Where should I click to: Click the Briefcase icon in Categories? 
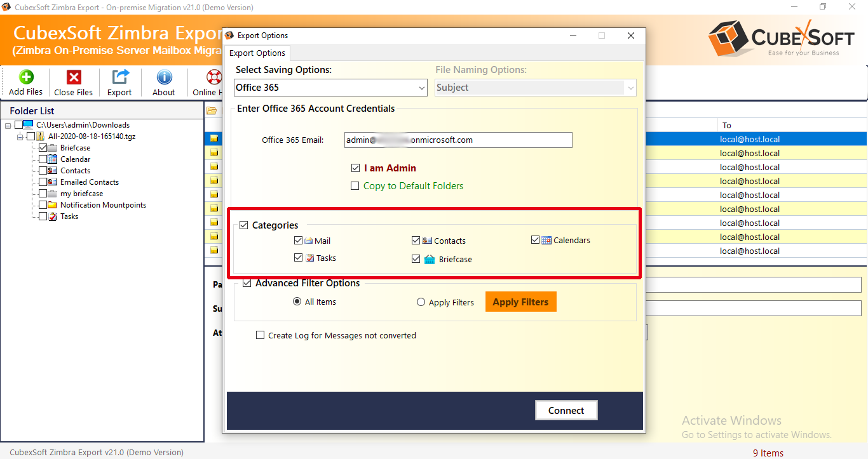point(430,259)
